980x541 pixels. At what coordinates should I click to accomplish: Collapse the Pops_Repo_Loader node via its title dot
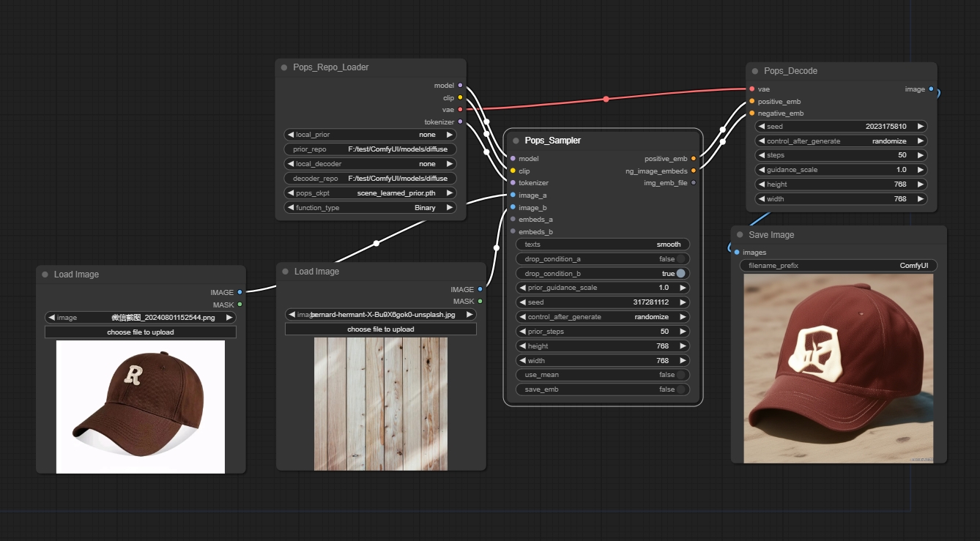tap(284, 67)
